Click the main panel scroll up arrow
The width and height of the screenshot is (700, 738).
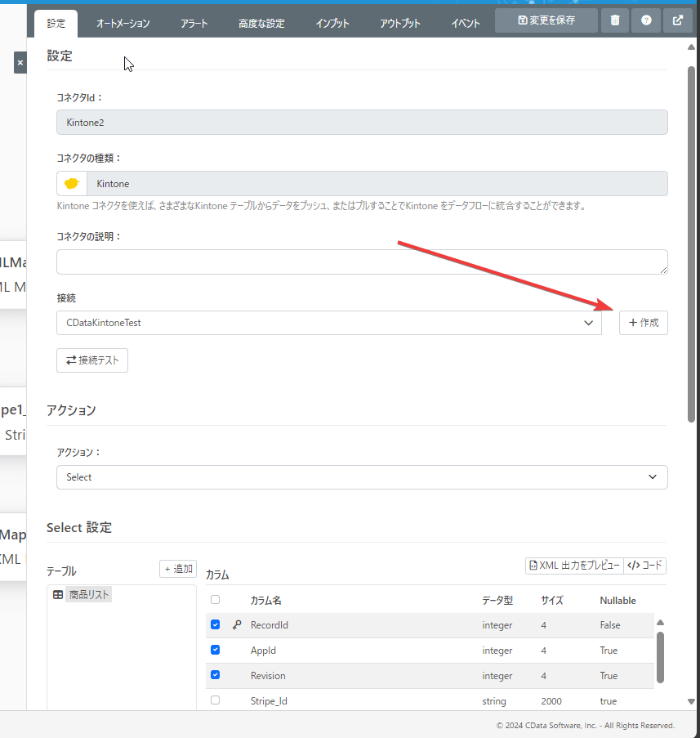click(691, 47)
